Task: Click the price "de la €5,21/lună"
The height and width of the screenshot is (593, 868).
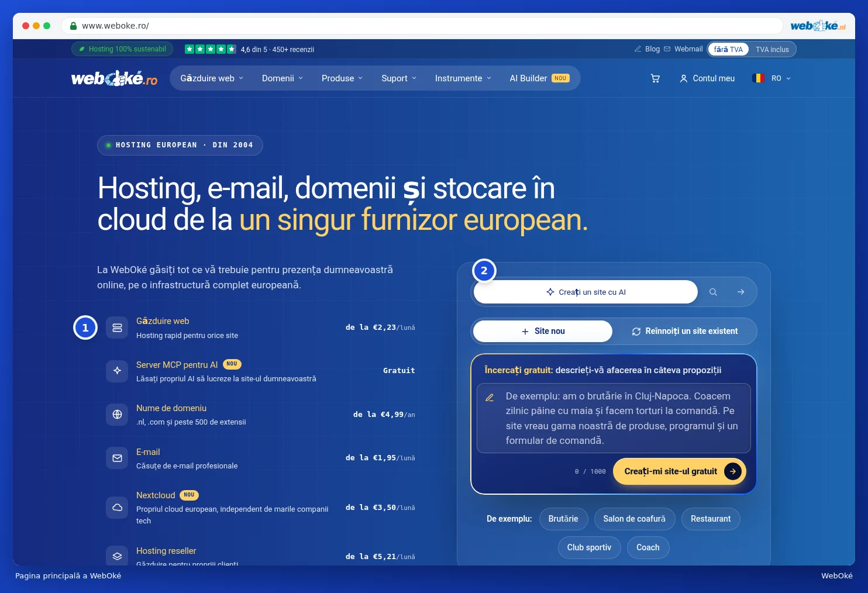Action: (x=380, y=557)
